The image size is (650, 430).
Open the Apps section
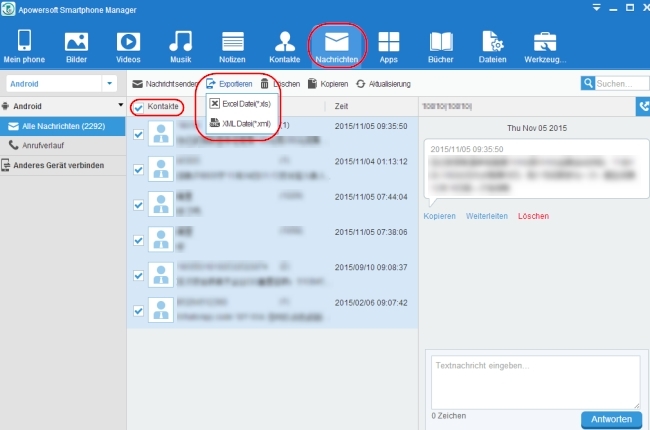[x=388, y=46]
